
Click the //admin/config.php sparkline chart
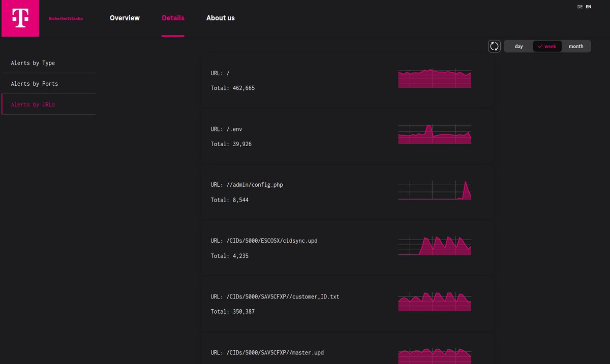coord(435,189)
